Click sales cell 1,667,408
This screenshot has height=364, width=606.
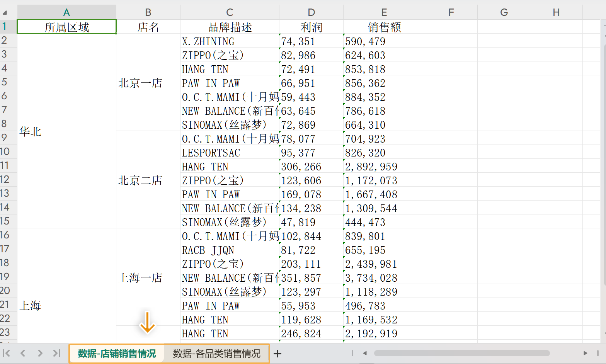384,194
